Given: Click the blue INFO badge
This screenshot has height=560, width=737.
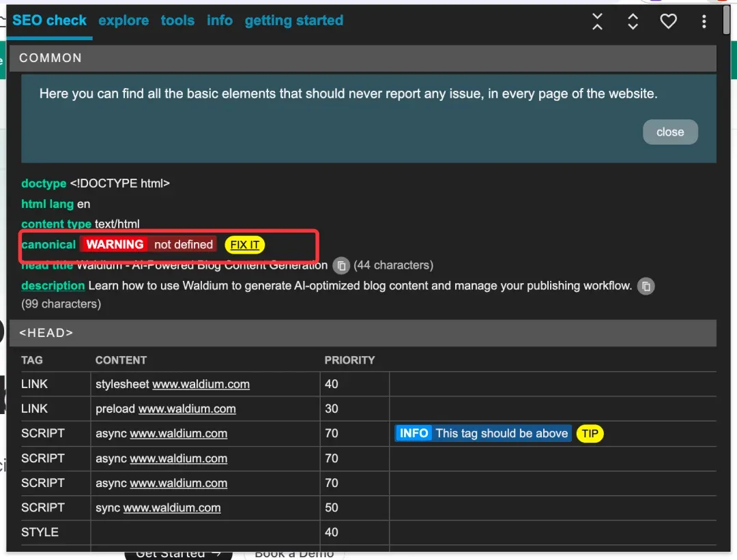Looking at the screenshot, I should [x=414, y=433].
